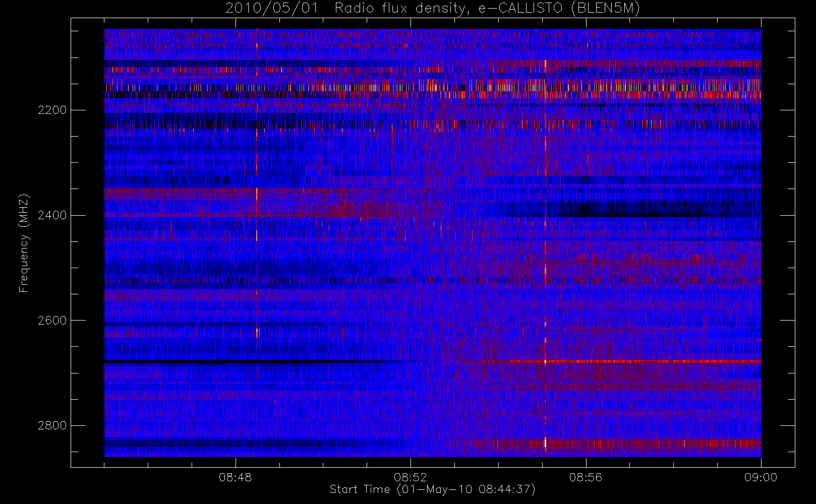Click the 2800 frequency tick label

pyautogui.click(x=52, y=426)
